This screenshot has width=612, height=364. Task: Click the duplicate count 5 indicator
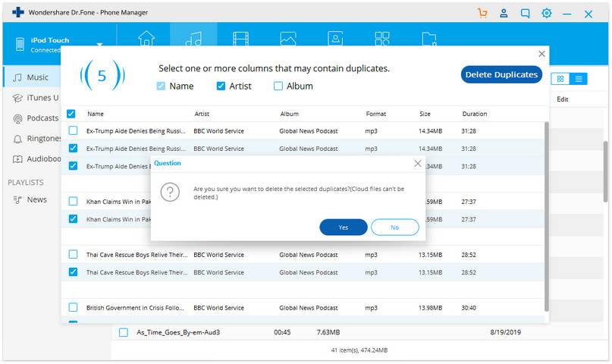(x=102, y=75)
